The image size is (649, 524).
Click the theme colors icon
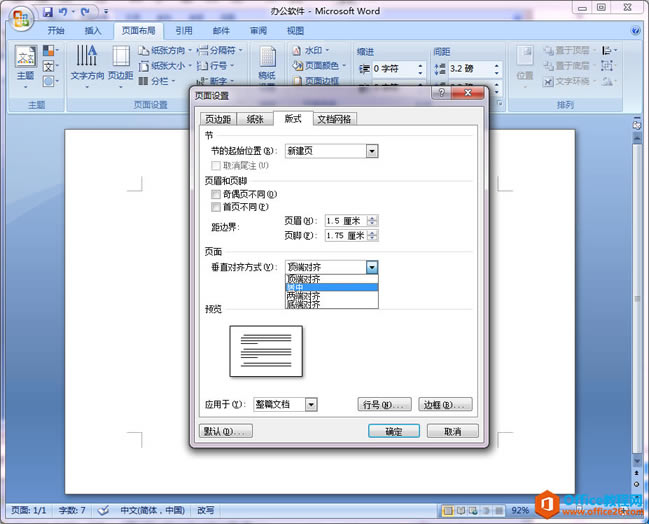point(48,50)
